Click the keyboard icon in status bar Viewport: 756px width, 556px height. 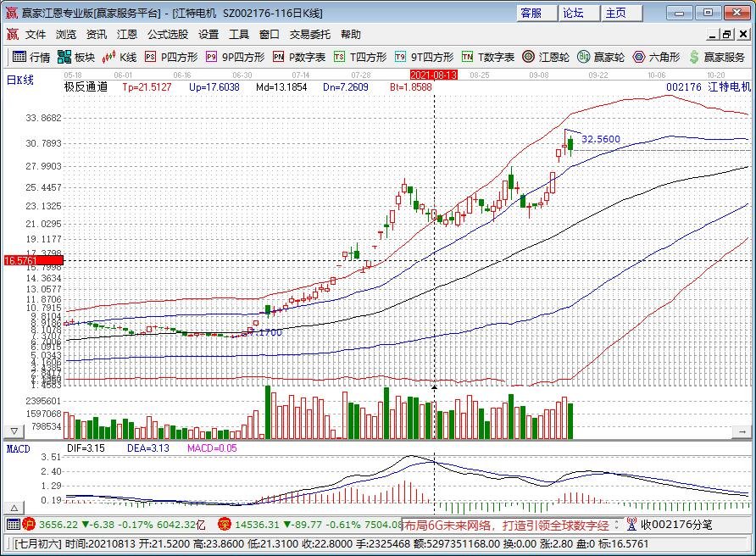click(x=14, y=524)
